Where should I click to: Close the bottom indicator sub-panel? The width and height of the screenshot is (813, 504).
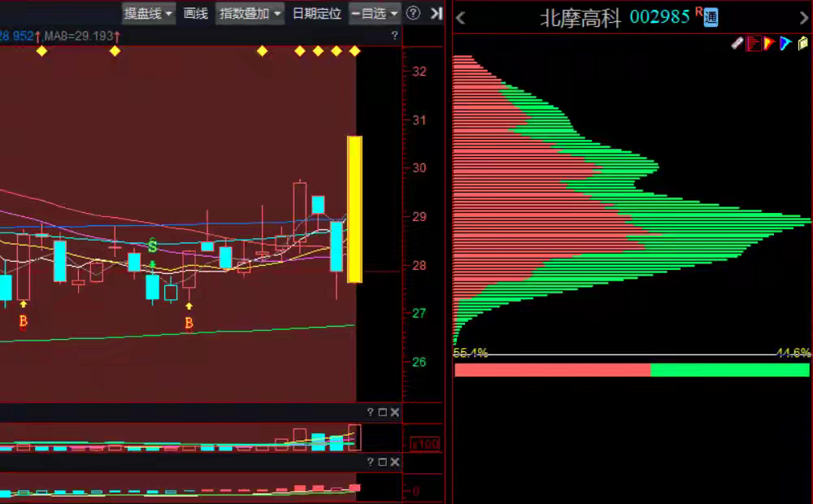[394, 462]
